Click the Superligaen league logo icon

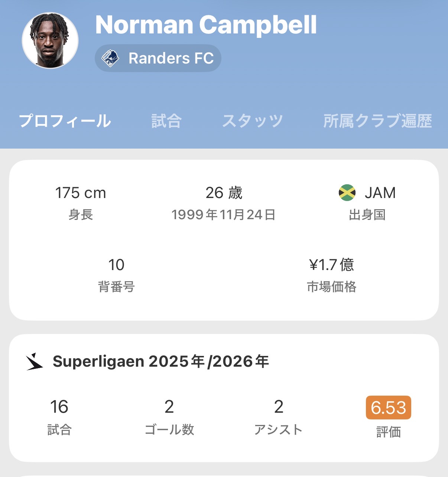(35, 361)
